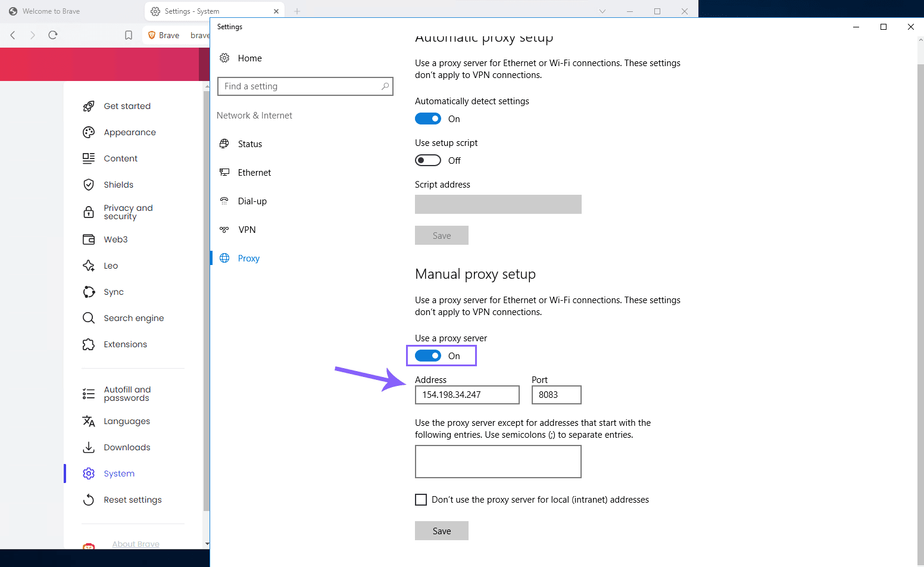Click the Port number field
This screenshot has height=567, width=924.
point(556,395)
